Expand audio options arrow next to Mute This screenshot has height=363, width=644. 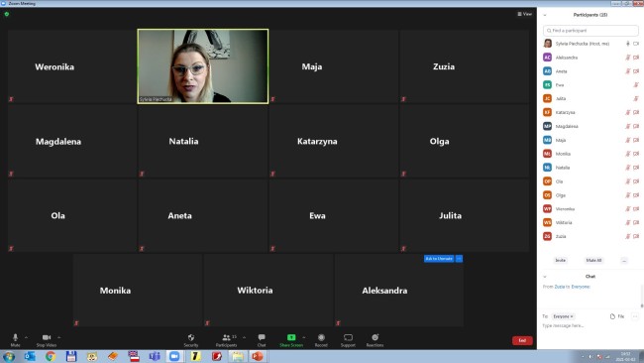click(27, 337)
